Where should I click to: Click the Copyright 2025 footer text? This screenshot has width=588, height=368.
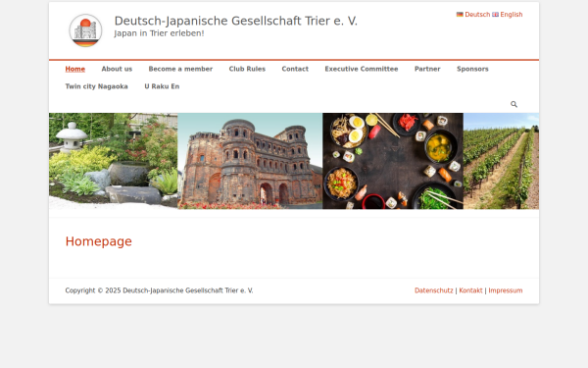[159, 290]
